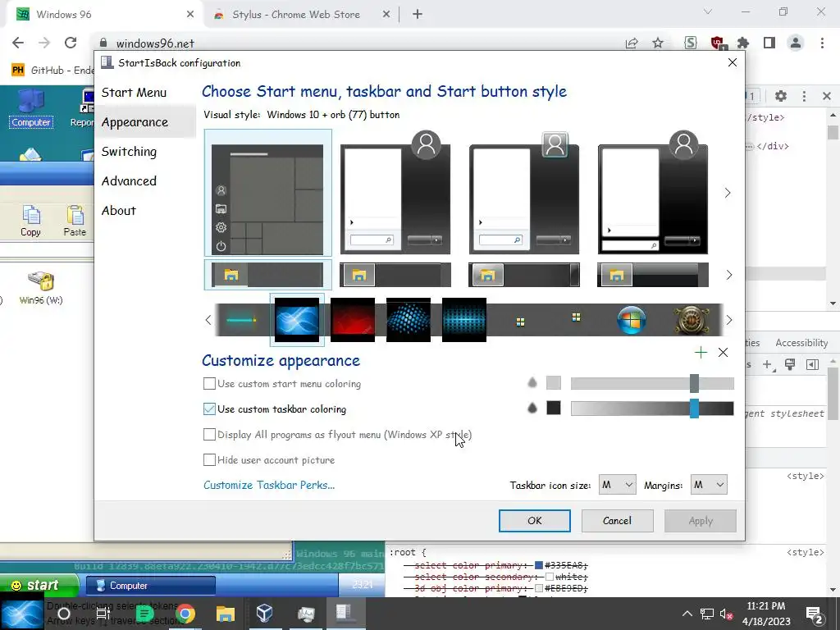Screen dimensions: 840x630
Task: Show next start button orbs with the right chevron
Action: pyautogui.click(x=729, y=320)
